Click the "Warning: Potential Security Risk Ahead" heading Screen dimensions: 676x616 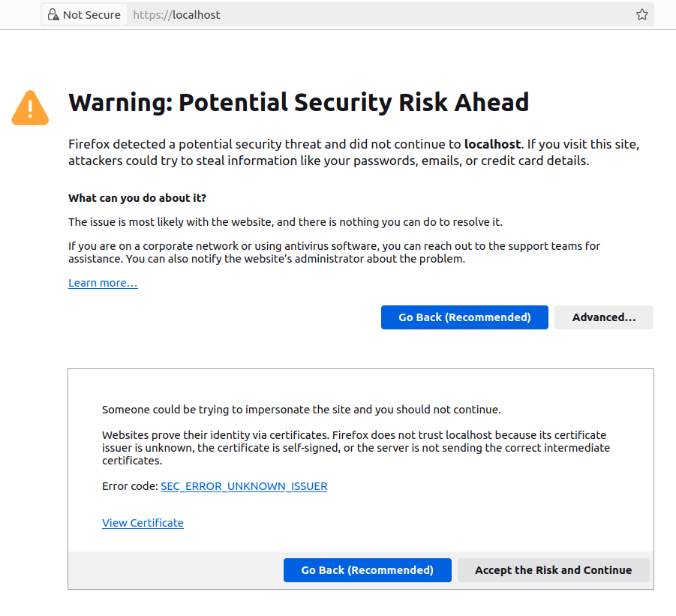[x=299, y=102]
